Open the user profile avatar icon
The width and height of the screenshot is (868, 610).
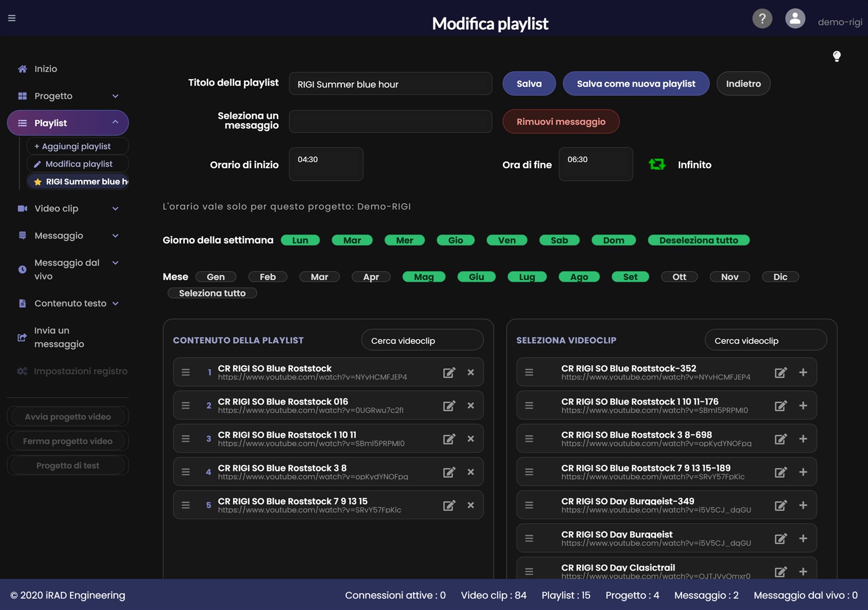[795, 18]
